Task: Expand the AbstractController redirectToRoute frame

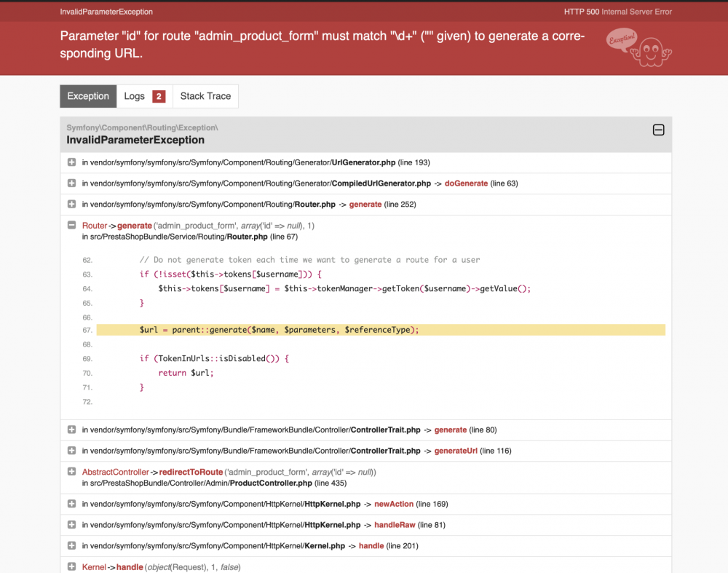Action: pos(71,472)
